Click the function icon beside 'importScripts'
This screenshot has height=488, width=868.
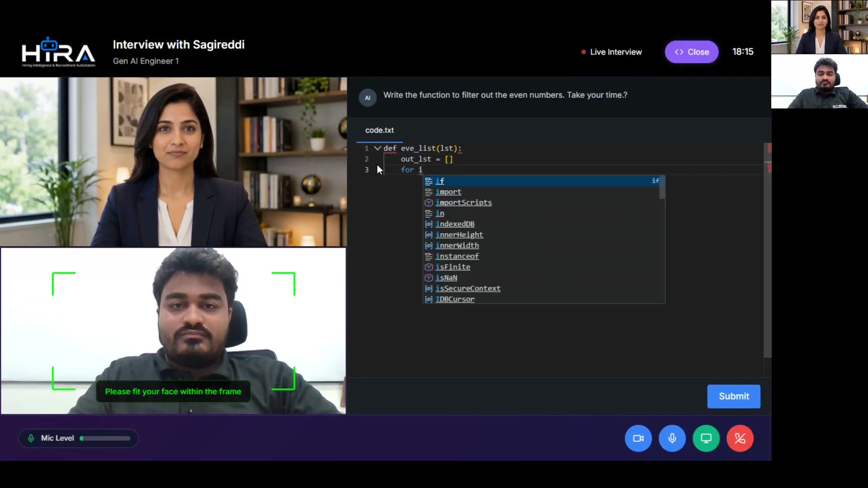pos(429,202)
